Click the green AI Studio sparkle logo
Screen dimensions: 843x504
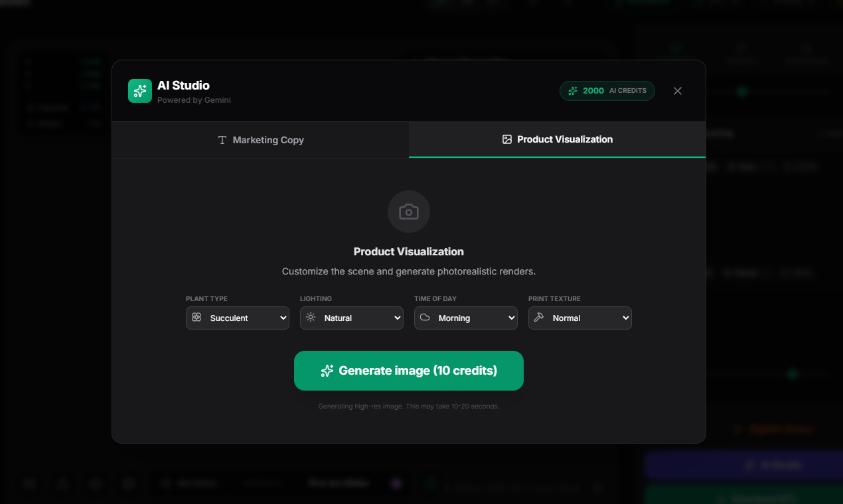coord(140,91)
